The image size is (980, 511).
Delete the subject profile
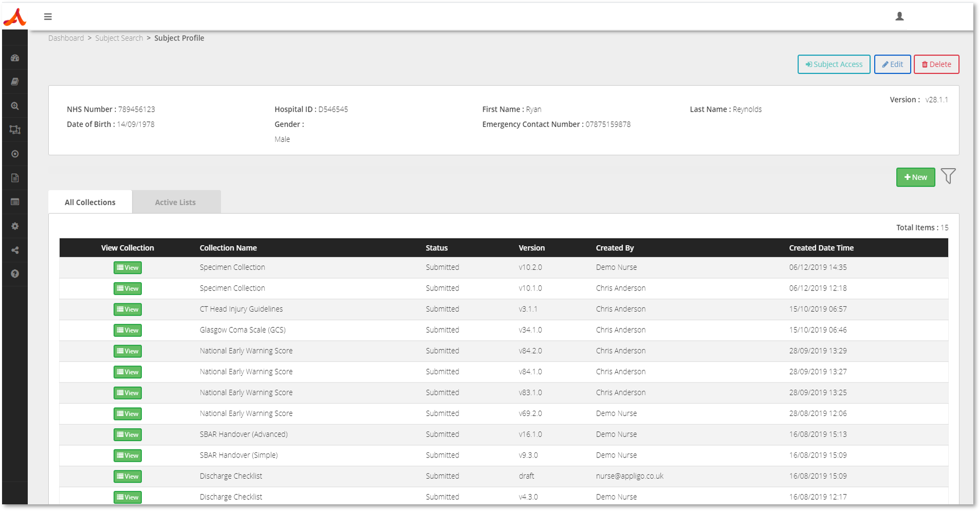936,64
